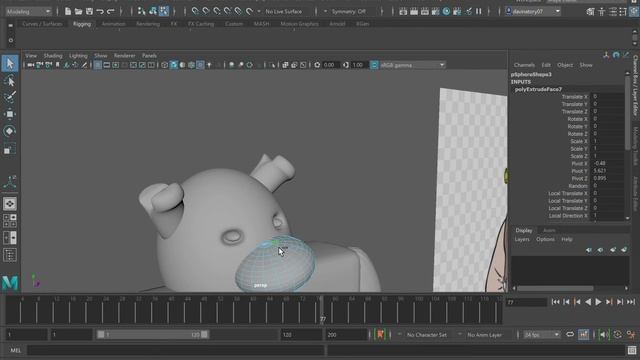Click the set key red icon
The image size is (640, 360).
point(380,335)
